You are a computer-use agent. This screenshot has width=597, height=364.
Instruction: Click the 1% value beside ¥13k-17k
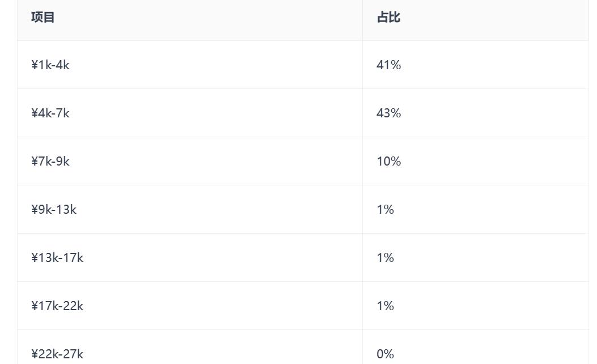(x=386, y=258)
